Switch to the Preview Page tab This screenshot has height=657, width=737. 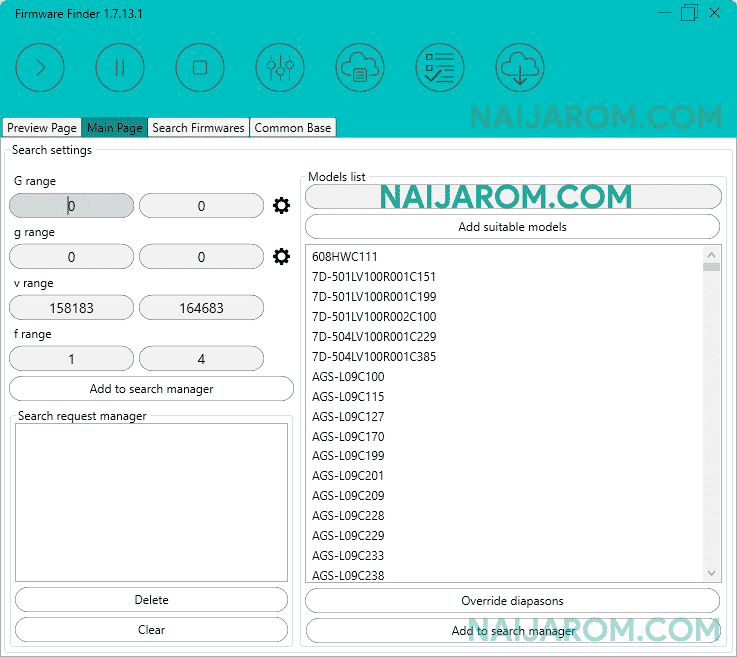click(x=42, y=128)
